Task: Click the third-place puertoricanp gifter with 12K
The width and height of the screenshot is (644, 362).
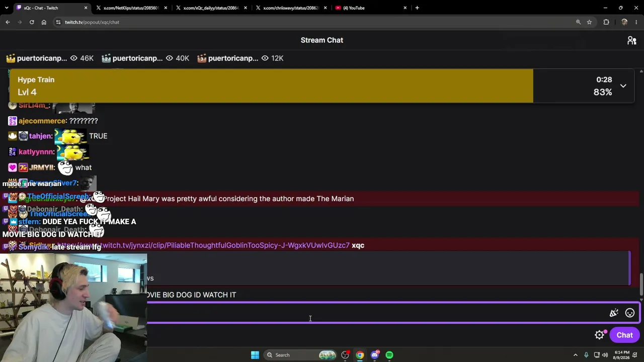Action: [241, 58]
